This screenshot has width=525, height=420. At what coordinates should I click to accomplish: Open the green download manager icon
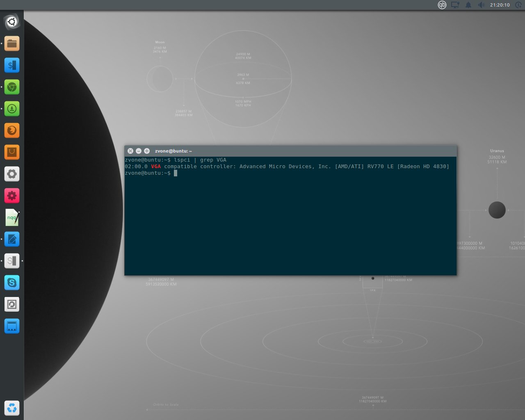(12, 109)
